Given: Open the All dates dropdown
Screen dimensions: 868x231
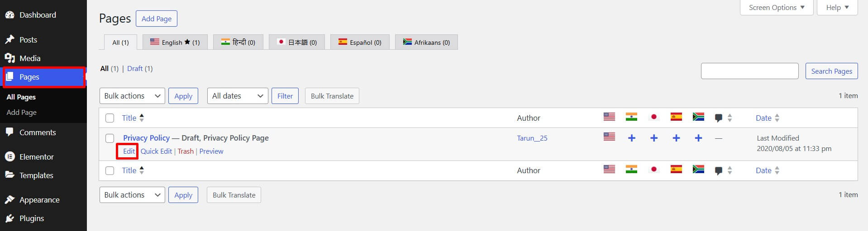Looking at the screenshot, I should coord(238,96).
